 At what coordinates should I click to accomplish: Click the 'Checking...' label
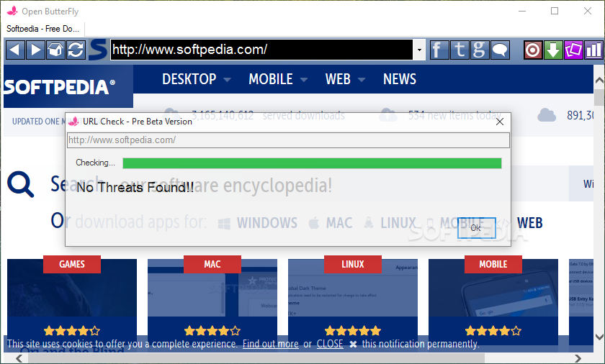[x=95, y=163]
